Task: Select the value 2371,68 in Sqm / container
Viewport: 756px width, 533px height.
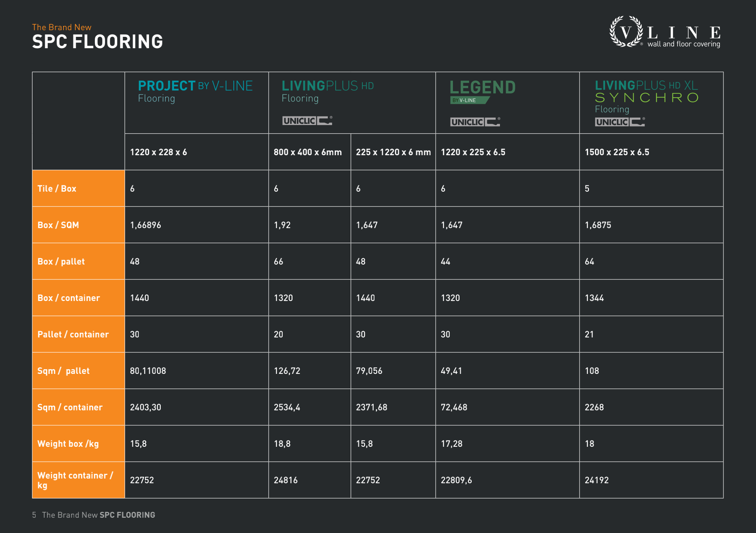Action: 372,407
